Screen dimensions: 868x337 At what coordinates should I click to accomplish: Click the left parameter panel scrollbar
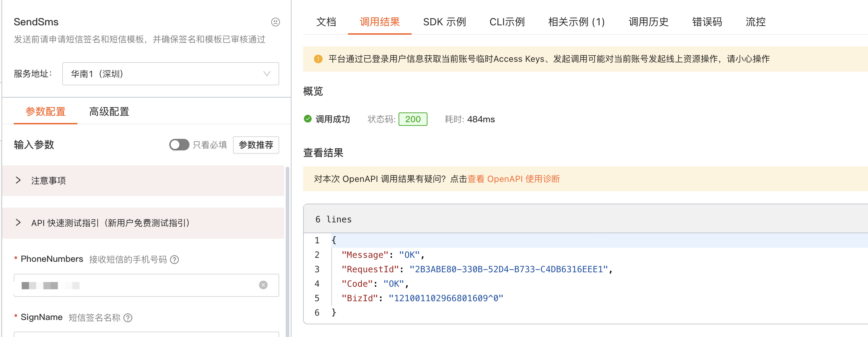[288, 252]
